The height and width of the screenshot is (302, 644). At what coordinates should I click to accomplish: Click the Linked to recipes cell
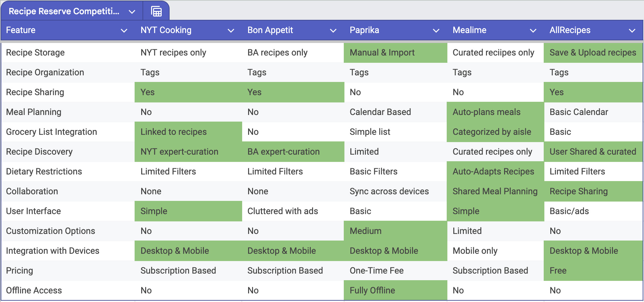188,132
